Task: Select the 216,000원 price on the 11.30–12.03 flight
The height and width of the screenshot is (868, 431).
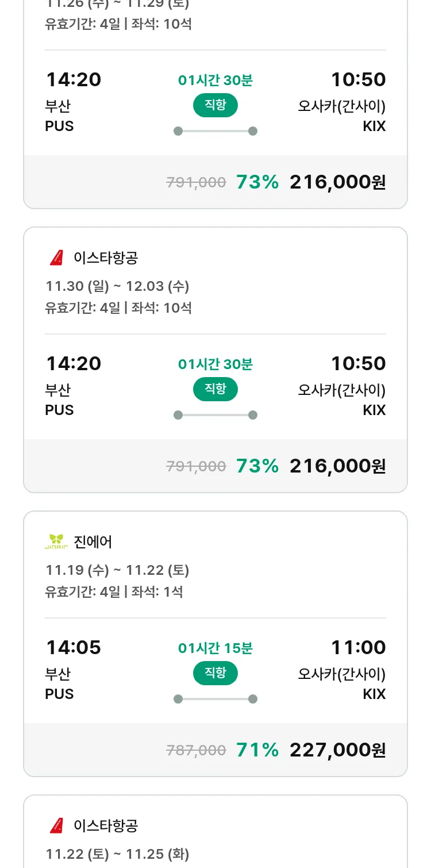Action: click(337, 466)
